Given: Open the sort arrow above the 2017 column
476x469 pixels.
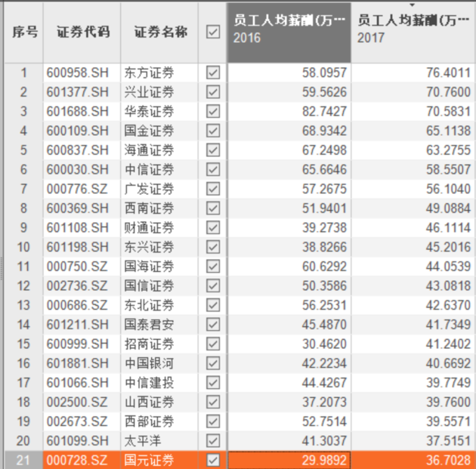Looking at the screenshot, I should click(x=412, y=5).
